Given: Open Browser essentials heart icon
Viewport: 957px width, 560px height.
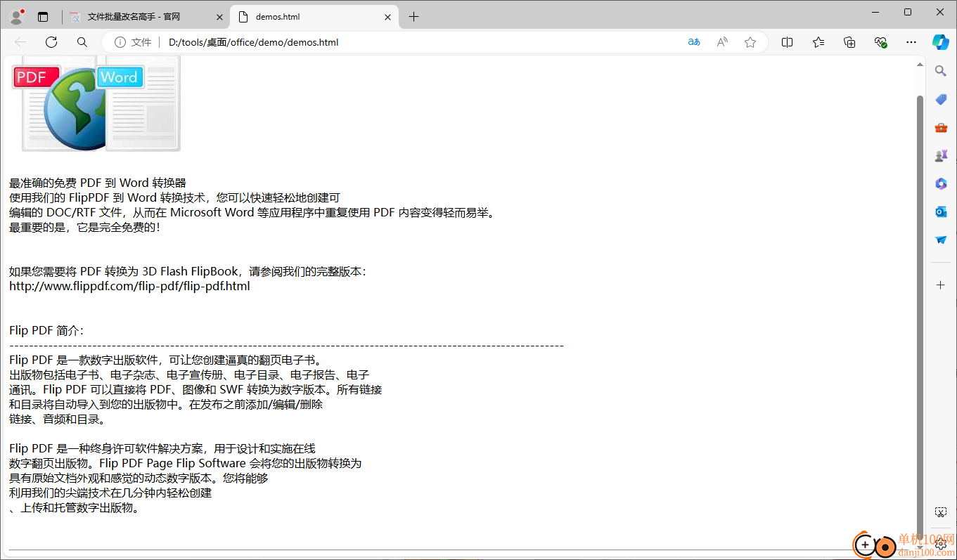Looking at the screenshot, I should [x=880, y=42].
